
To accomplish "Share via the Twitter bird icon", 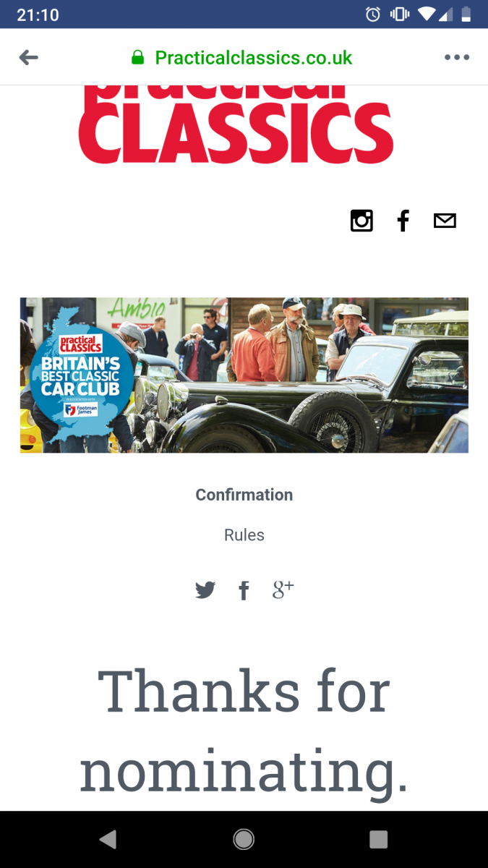I will [205, 590].
